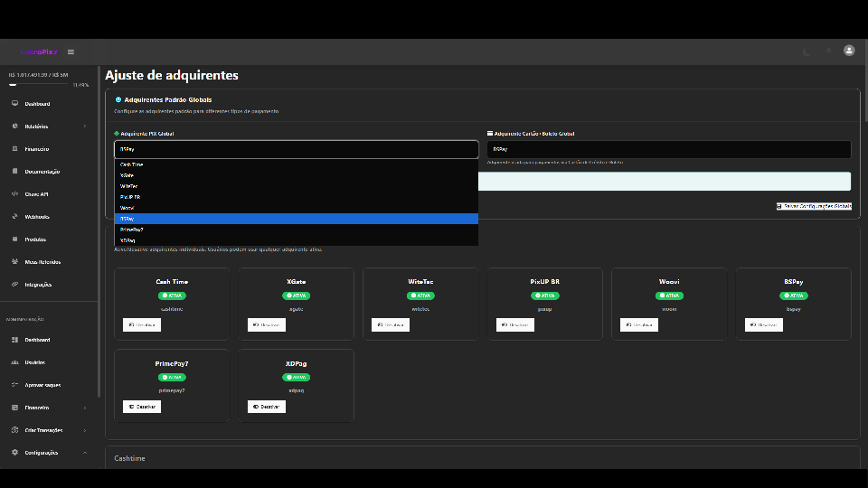Open Meus Referidos in the sidebar
The image size is (868, 488).
tap(42, 262)
